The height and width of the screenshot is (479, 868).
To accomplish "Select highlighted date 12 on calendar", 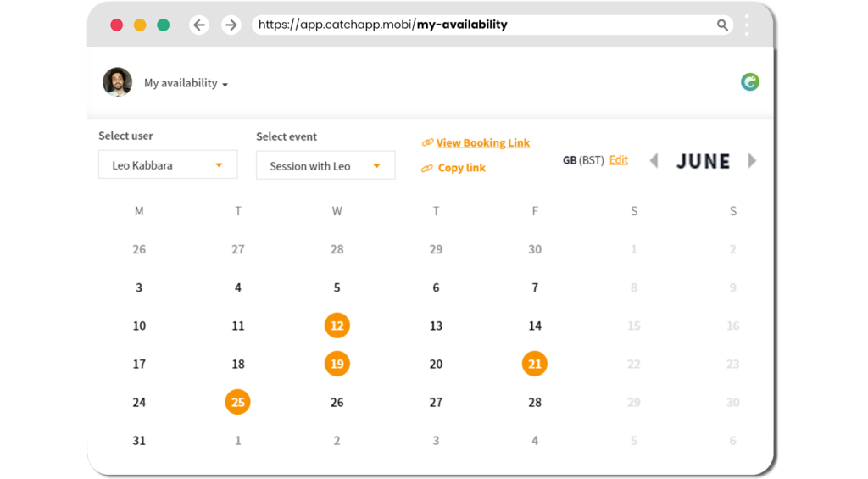I will (337, 326).
